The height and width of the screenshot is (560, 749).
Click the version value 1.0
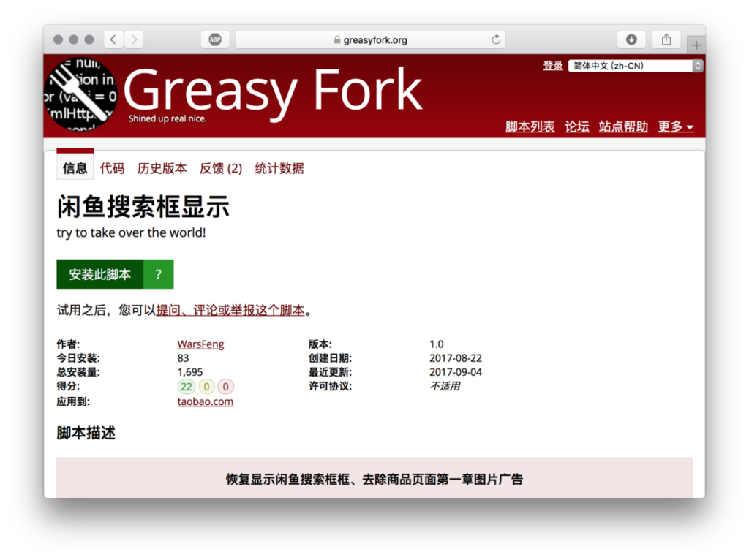click(x=437, y=344)
